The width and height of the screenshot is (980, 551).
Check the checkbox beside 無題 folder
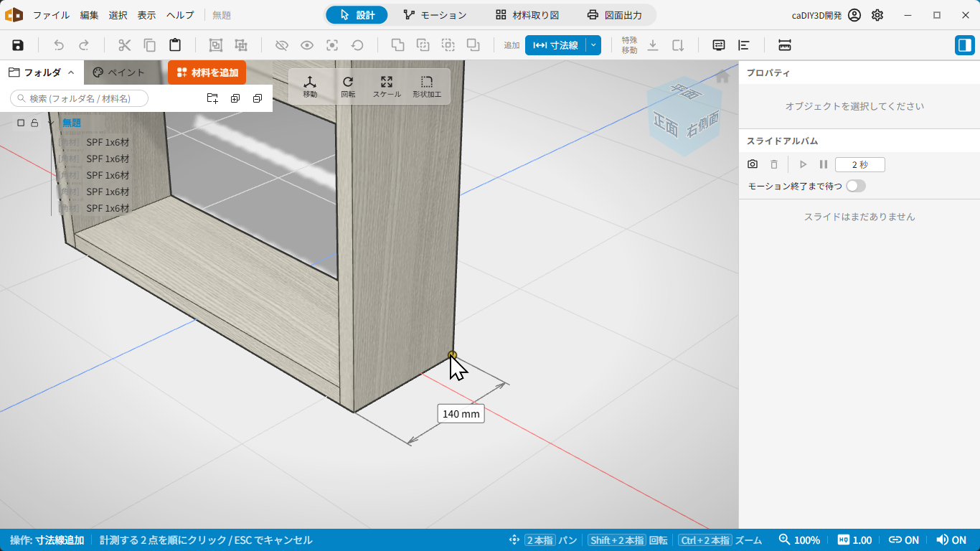coord(21,123)
